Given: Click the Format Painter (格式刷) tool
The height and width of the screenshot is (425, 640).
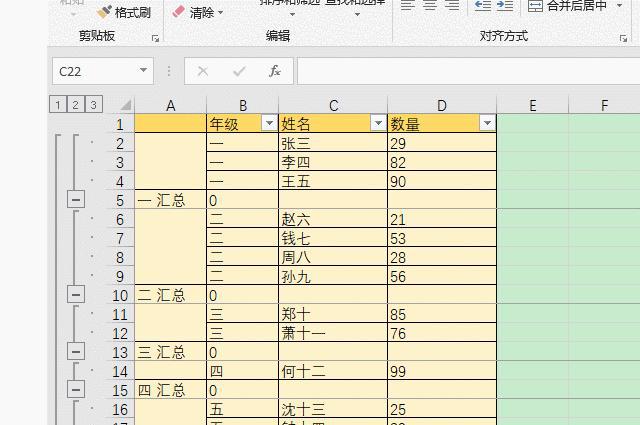Looking at the screenshot, I should [x=124, y=12].
